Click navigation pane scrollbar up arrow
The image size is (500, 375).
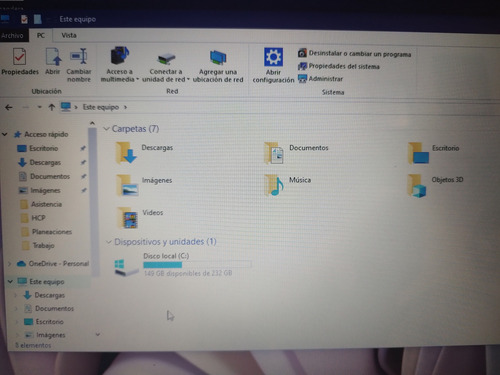click(92, 123)
